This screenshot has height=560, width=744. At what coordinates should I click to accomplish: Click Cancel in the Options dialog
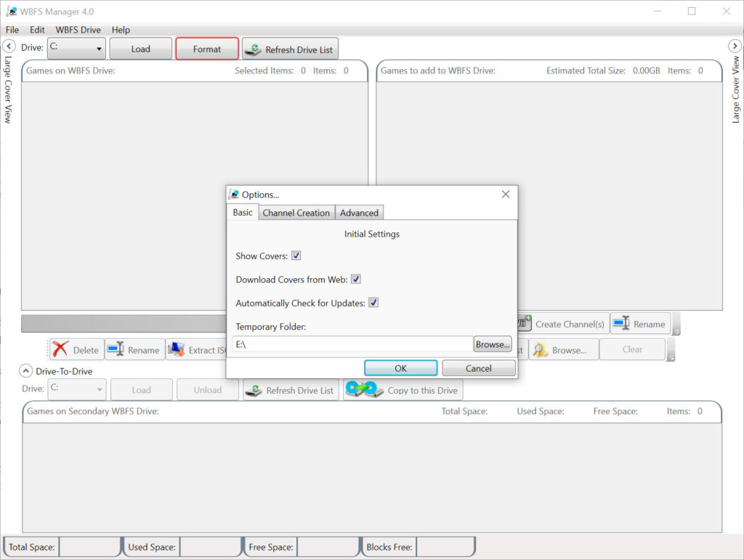478,368
